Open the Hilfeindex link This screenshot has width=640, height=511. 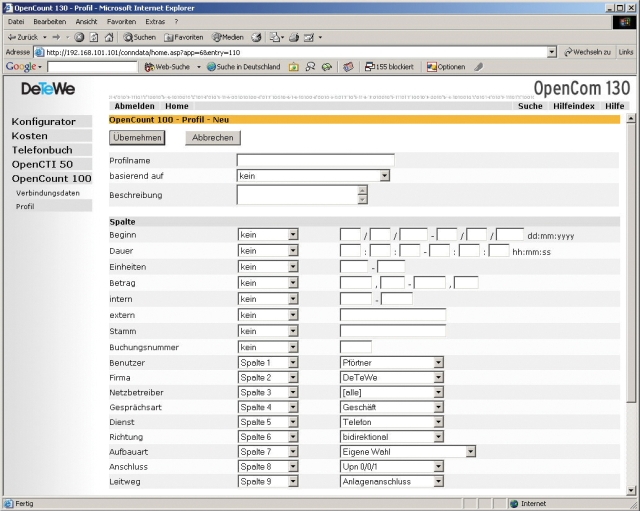pyautogui.click(x=573, y=106)
